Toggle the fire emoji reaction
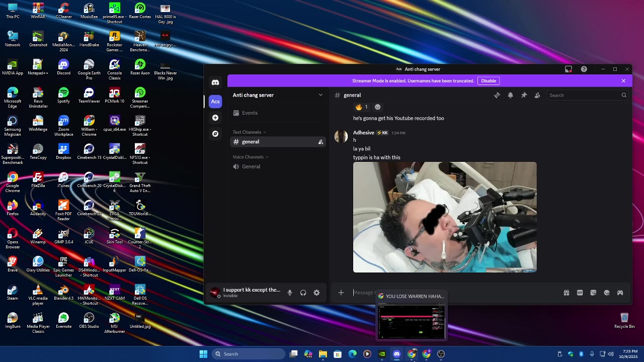 click(x=362, y=107)
